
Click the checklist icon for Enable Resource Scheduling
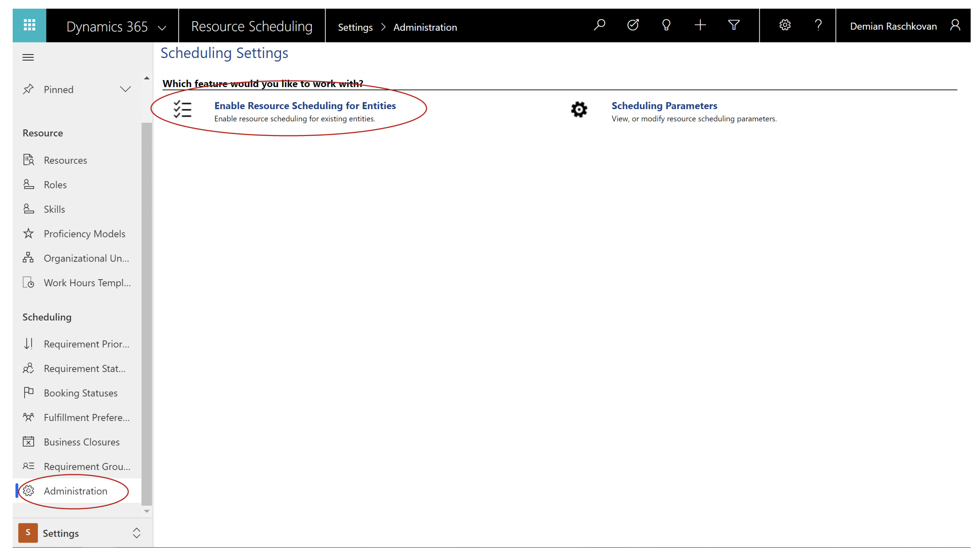tap(182, 110)
